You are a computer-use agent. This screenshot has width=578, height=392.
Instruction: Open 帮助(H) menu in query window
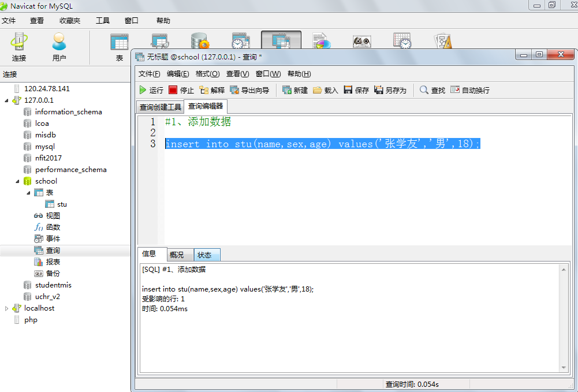click(299, 74)
